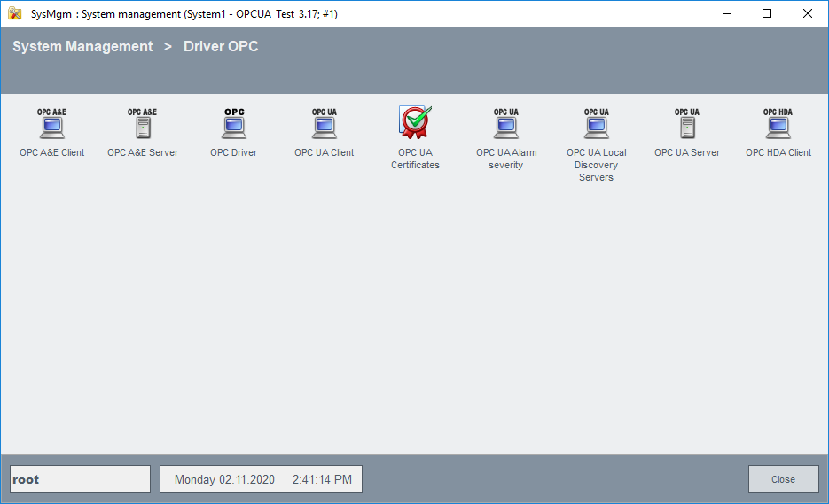
Task: Minimize the System management window
Action: [x=726, y=13]
